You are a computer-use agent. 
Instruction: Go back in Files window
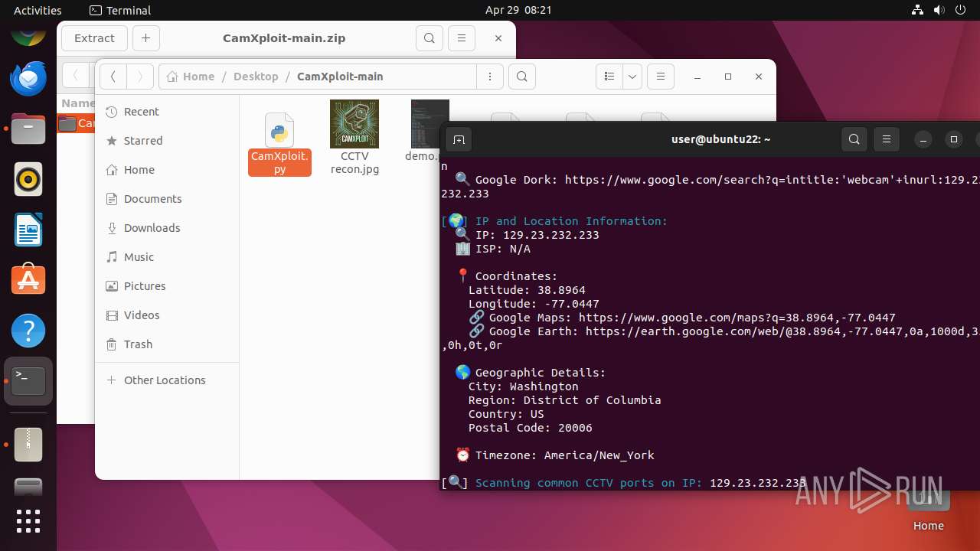(113, 77)
